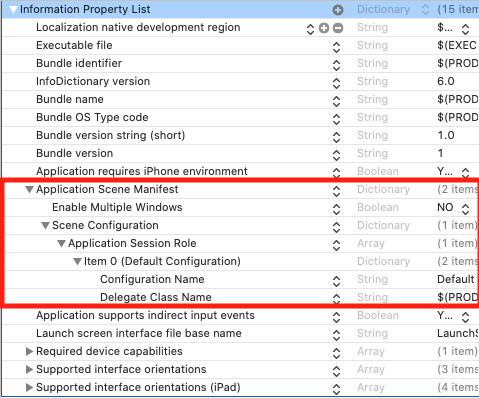Select the InfoDictionary version key
Screen dimensions: 479x398
93,81
